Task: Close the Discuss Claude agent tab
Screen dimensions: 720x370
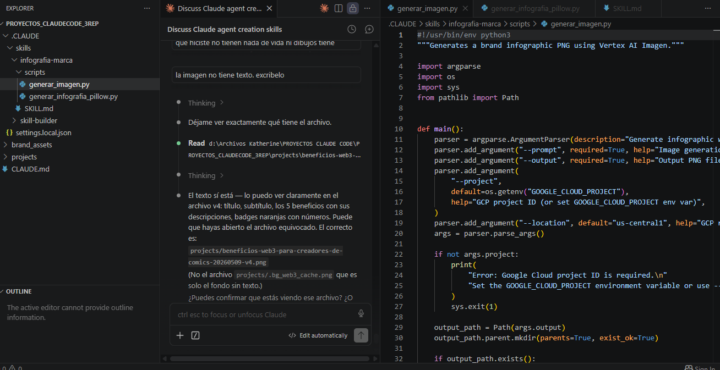Action: pos(270,8)
